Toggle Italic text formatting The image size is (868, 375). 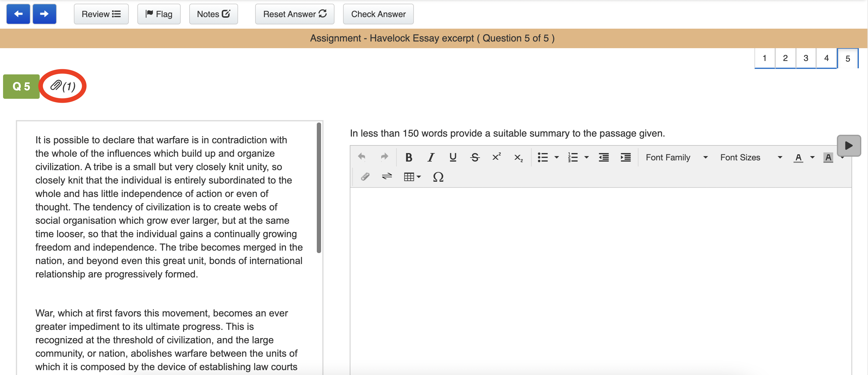[431, 157]
